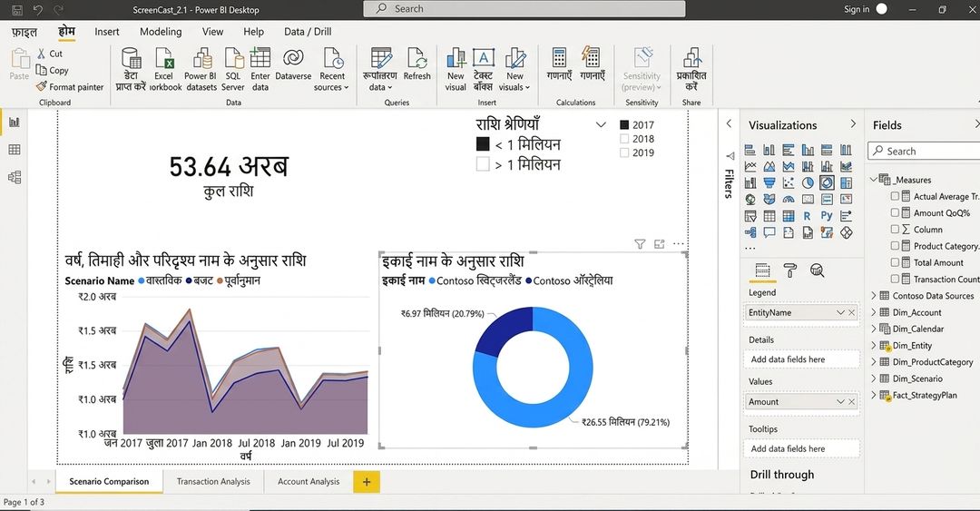Screen dimensions: 980x511
Task: Open the Data / Drill ribbon tab
Action: pos(308,32)
